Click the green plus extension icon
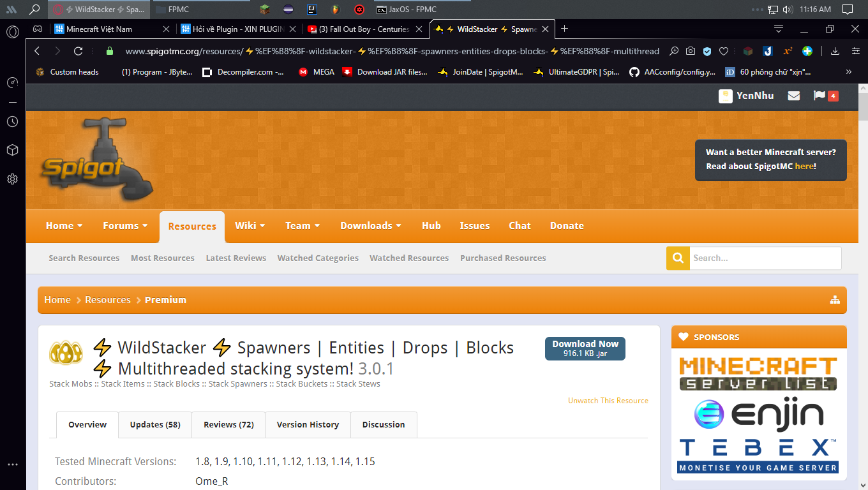 pos(807,51)
